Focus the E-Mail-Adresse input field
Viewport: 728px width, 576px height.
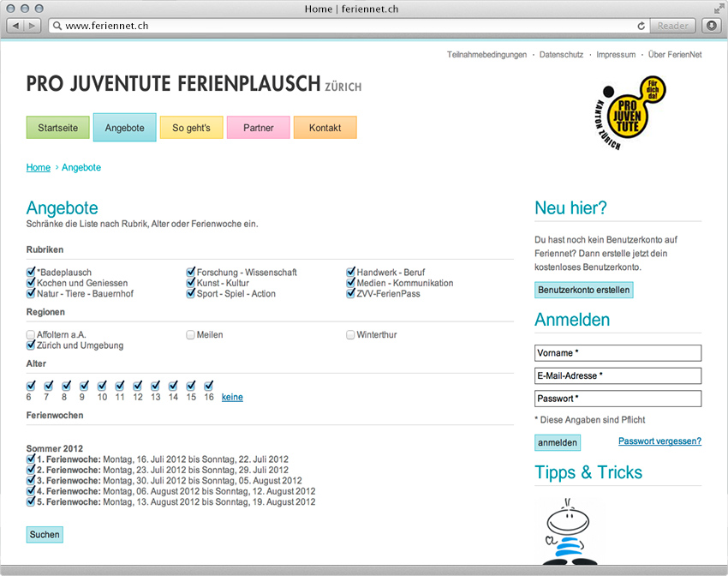click(x=618, y=375)
